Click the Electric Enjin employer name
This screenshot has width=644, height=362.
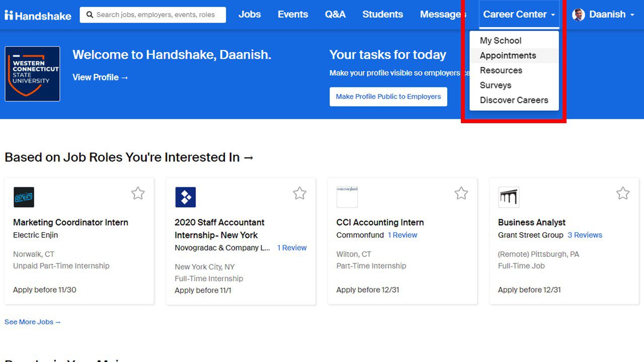pyautogui.click(x=35, y=235)
